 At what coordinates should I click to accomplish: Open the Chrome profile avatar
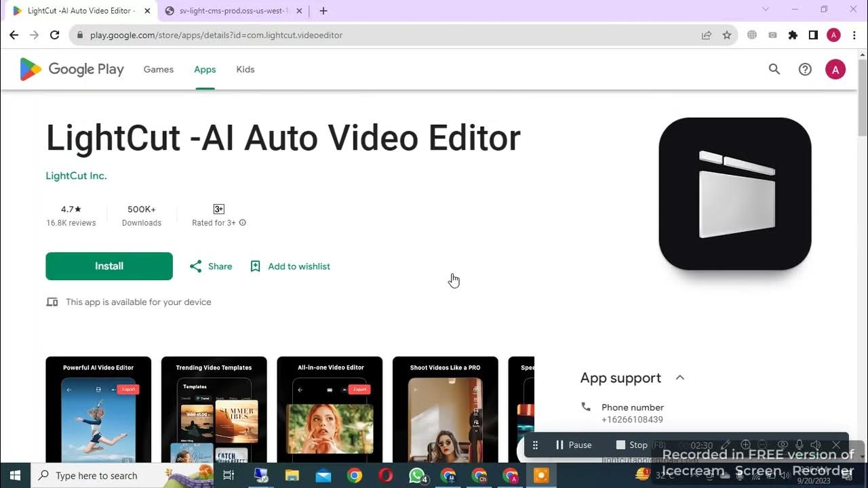(833, 35)
